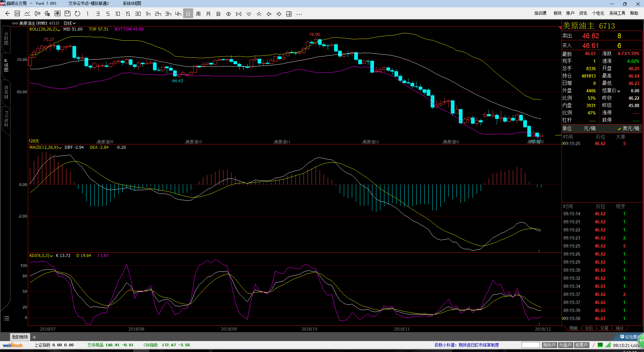Open the 帮助 menu

tap(634, 13)
